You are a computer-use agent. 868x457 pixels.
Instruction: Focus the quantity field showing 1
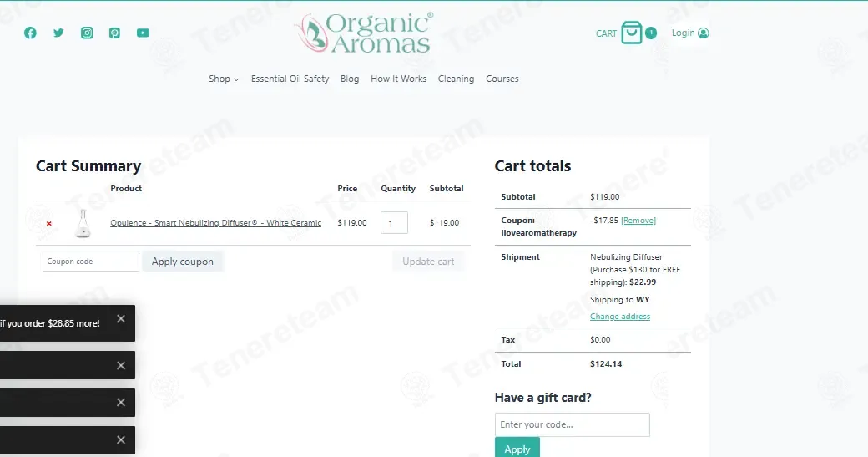click(x=394, y=223)
